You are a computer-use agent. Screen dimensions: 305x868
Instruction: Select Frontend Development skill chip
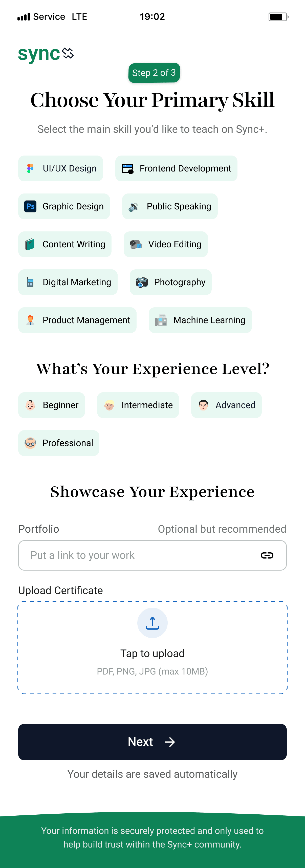[x=176, y=168]
